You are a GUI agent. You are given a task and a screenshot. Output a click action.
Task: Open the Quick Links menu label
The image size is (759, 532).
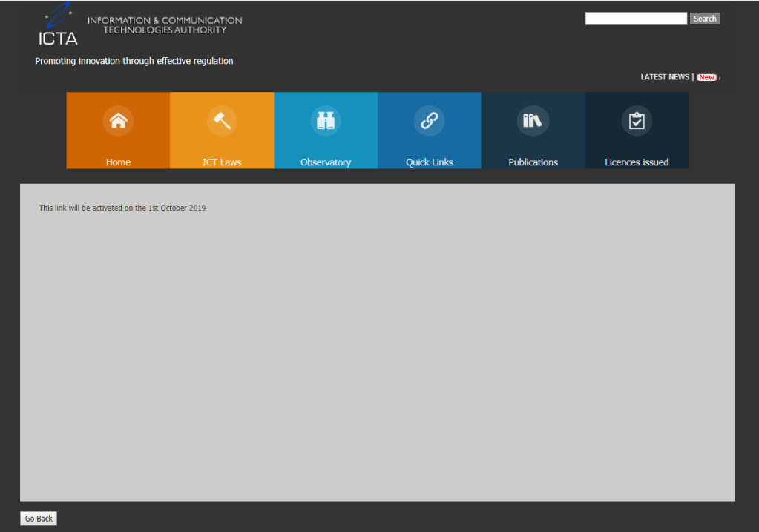430,162
